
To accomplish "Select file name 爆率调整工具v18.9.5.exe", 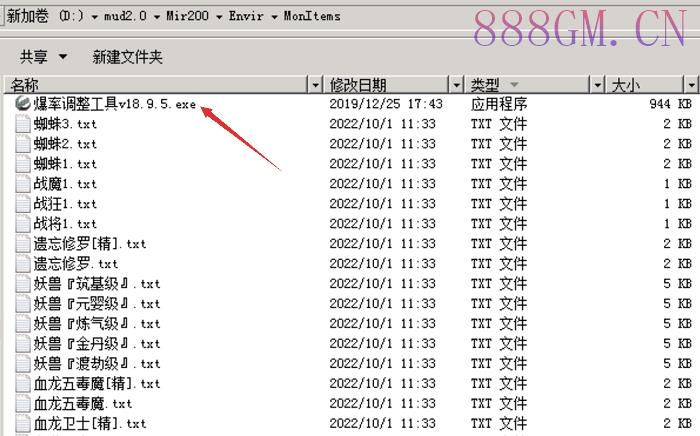I will (115, 104).
